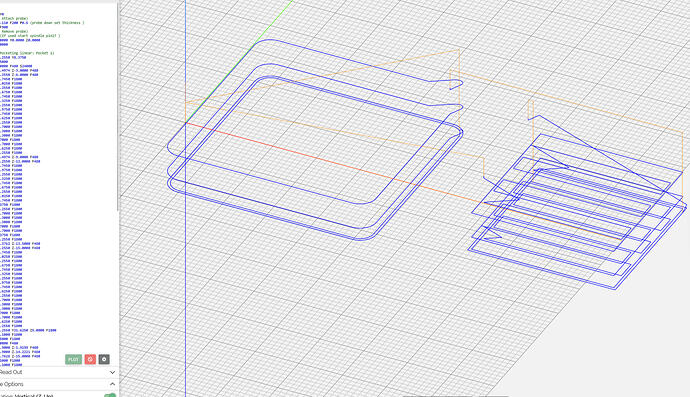Click the green PLOT button
This screenshot has width=690, height=397.
click(73, 359)
